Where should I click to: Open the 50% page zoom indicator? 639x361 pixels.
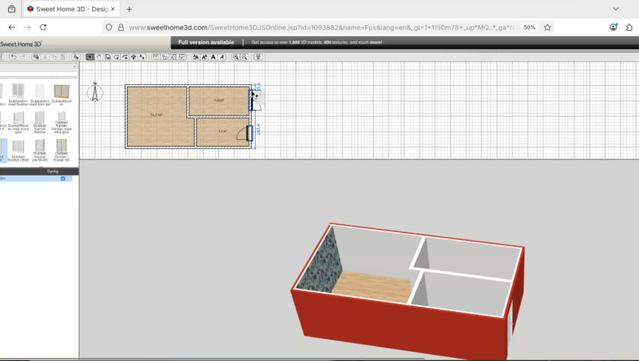pos(529,27)
